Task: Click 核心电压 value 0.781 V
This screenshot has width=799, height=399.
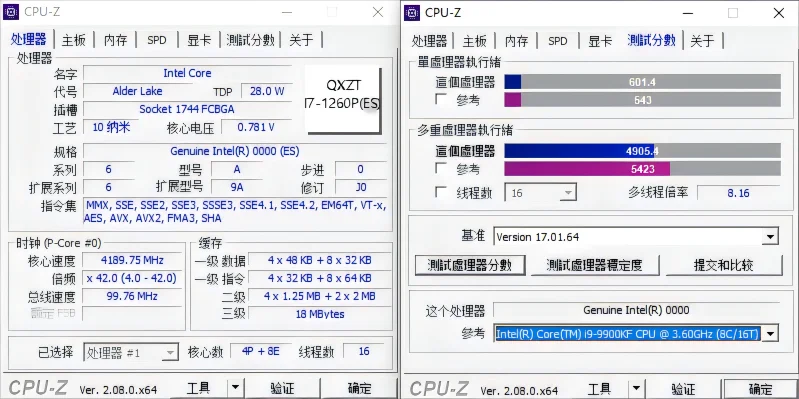Action: coord(256,127)
